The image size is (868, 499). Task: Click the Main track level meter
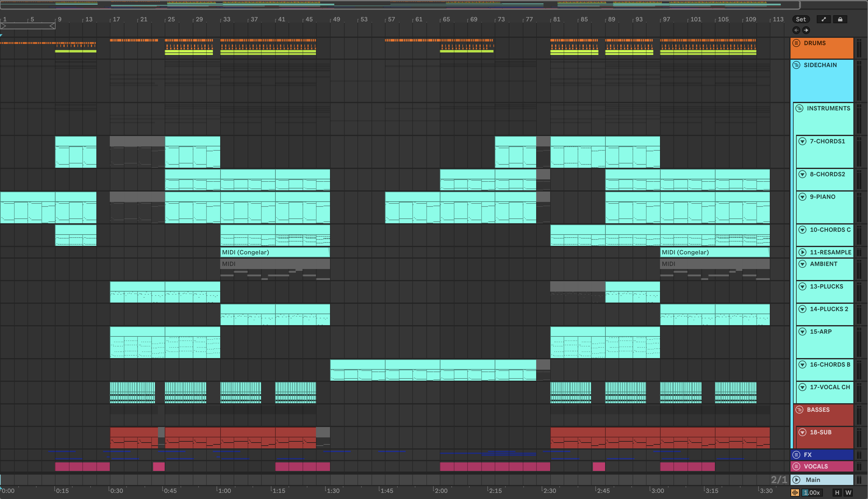click(x=859, y=480)
